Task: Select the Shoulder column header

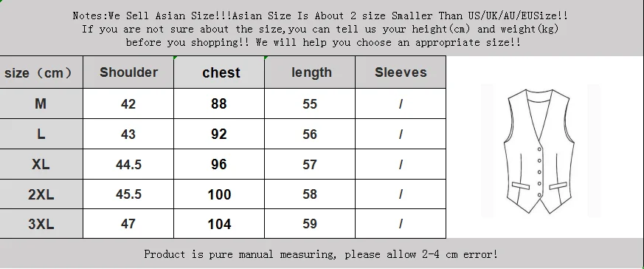Action: tap(128, 72)
